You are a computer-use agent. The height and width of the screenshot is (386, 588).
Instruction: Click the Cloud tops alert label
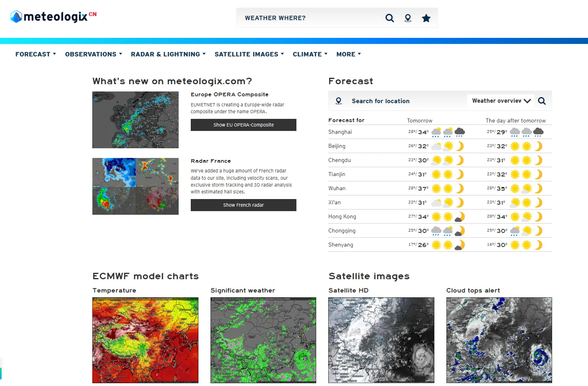click(x=473, y=290)
